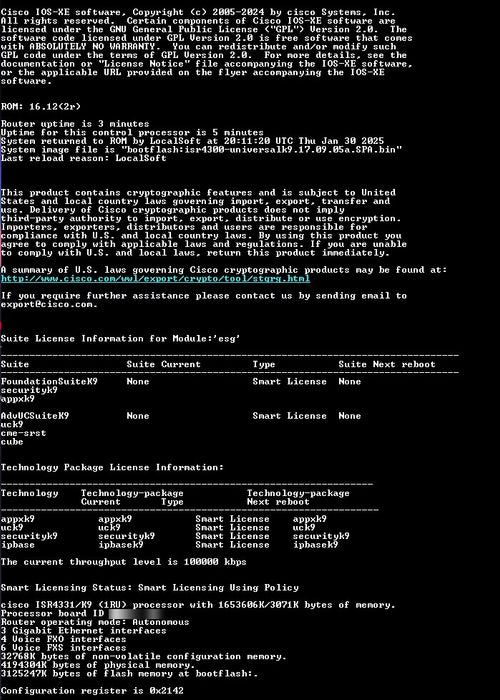
Task: Select the FoundationSuiteK9 suite name
Action: [49, 382]
